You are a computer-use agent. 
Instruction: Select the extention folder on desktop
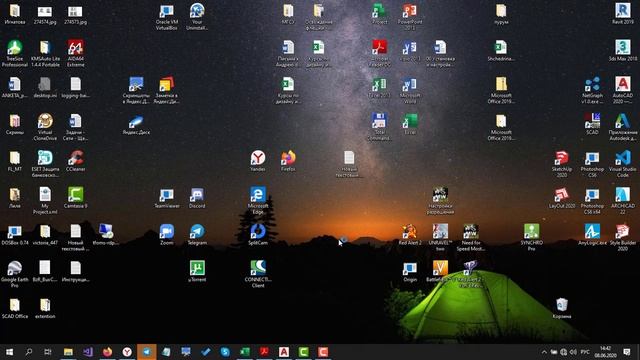(x=45, y=308)
